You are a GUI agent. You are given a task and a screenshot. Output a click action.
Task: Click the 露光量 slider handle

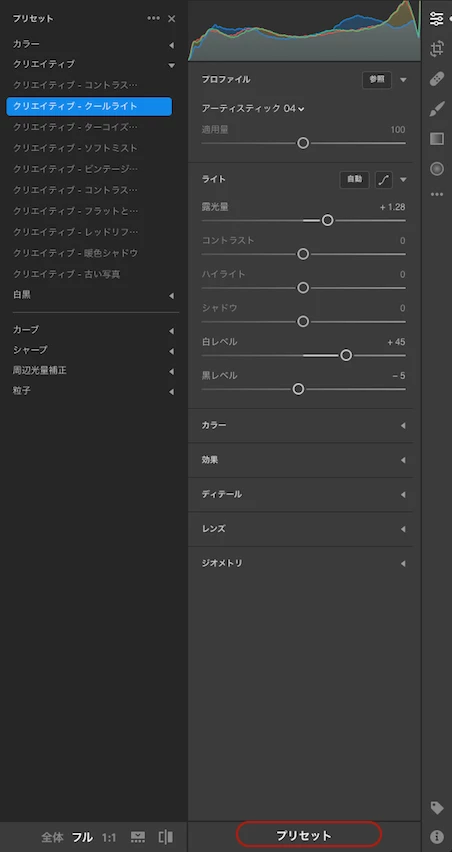(x=327, y=220)
